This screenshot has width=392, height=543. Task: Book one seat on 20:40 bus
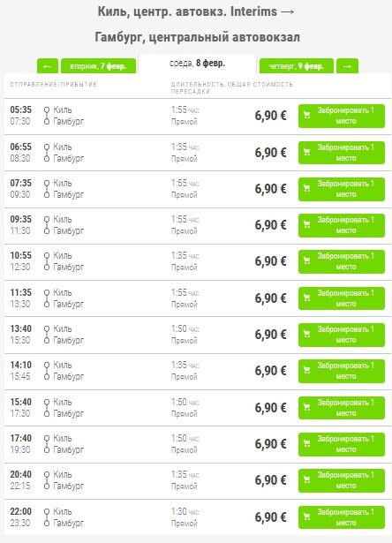click(342, 480)
